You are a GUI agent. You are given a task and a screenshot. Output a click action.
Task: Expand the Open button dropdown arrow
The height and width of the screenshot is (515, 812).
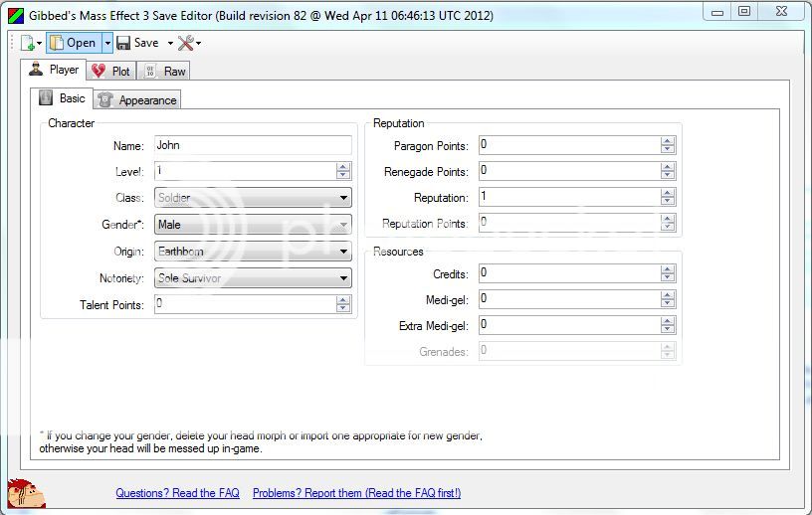click(x=107, y=43)
